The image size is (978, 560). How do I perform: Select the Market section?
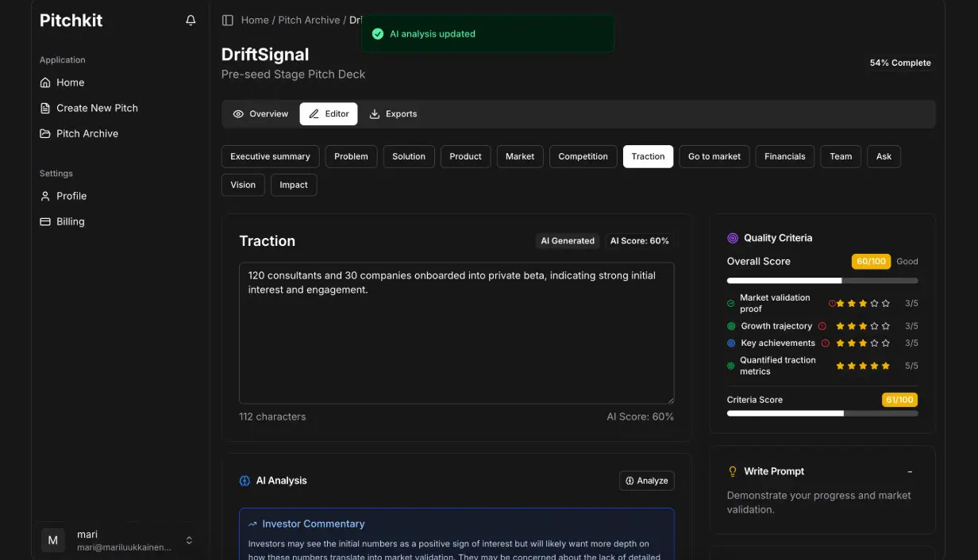pyautogui.click(x=520, y=156)
